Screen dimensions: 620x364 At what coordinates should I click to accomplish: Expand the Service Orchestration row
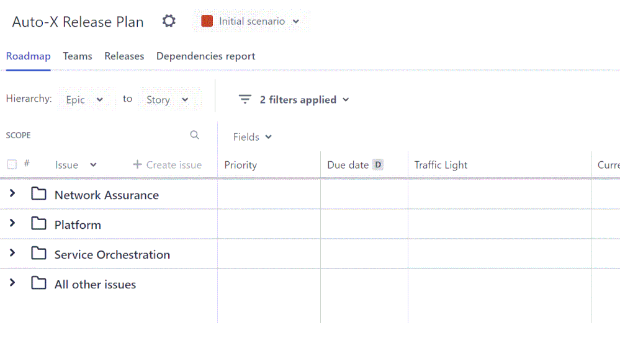[x=12, y=253]
